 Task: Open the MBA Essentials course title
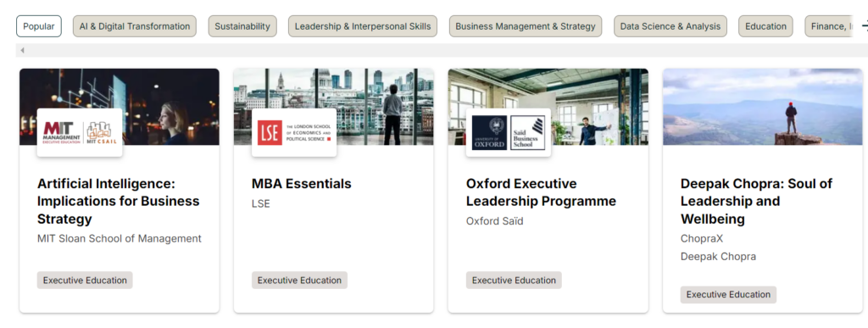301,184
